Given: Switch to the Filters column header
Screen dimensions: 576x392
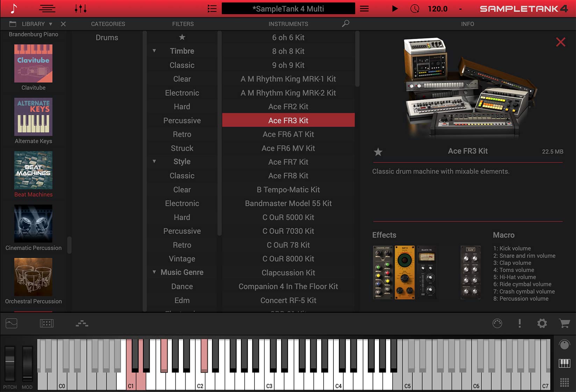Looking at the screenshot, I should coord(183,24).
